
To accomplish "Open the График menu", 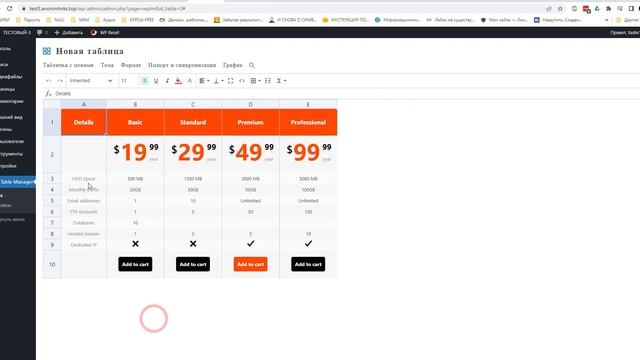I will pyautogui.click(x=233, y=65).
